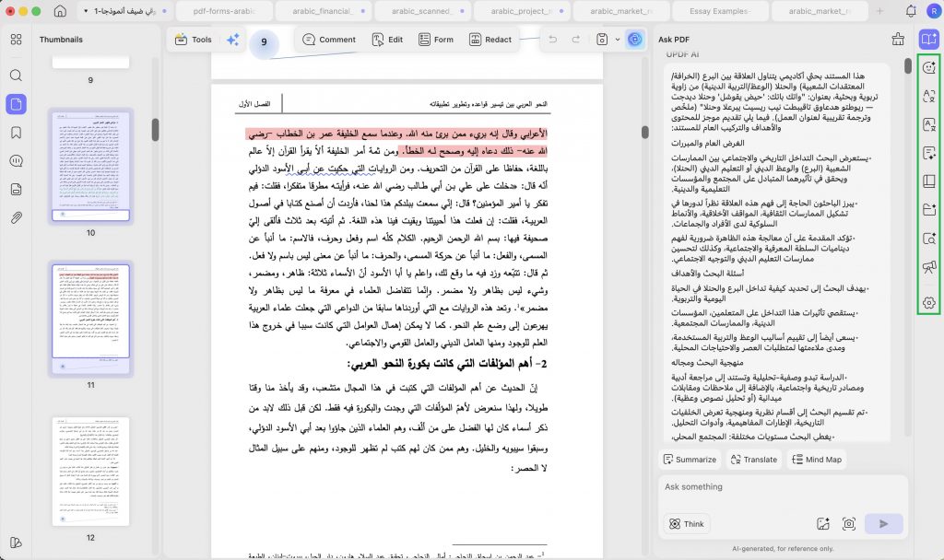Click the round UPDF AI toolbar icon

click(635, 40)
